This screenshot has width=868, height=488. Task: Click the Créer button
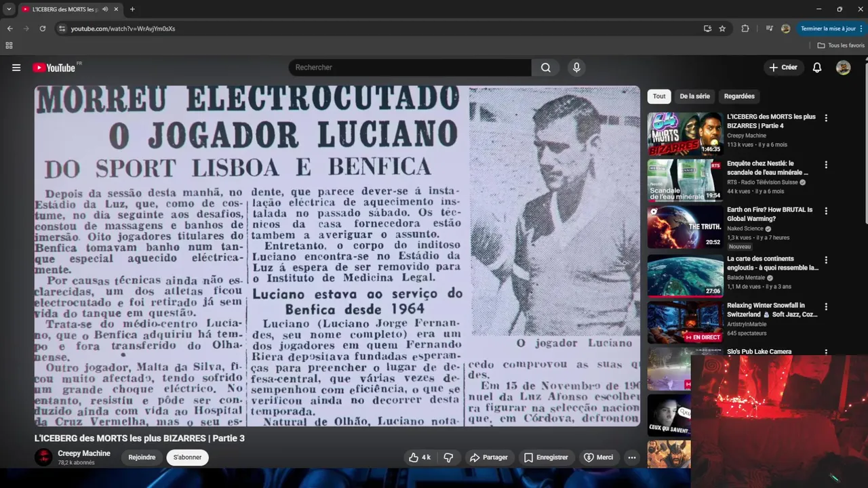(x=783, y=68)
